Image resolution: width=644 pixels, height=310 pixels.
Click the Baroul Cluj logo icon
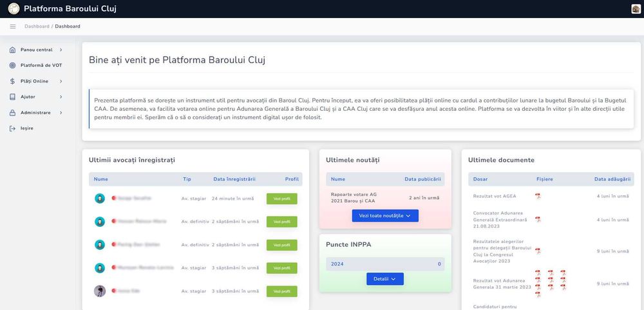click(14, 9)
